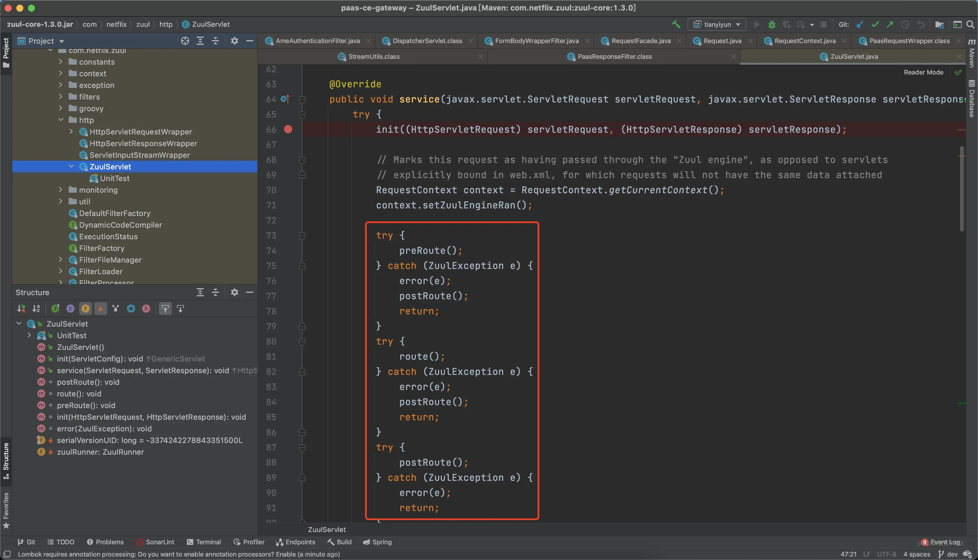
Task: Run with Coverage from the toolbar
Action: click(x=786, y=24)
